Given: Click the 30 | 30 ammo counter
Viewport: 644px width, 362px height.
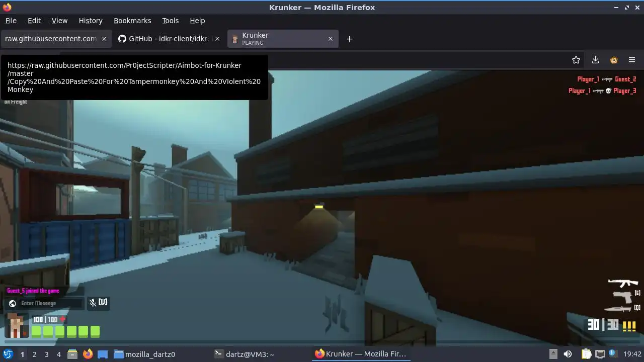Looking at the screenshot, I should tap(603, 325).
